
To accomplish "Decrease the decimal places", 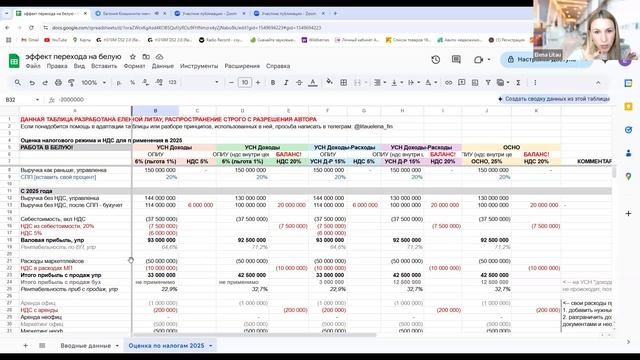I will [145, 82].
